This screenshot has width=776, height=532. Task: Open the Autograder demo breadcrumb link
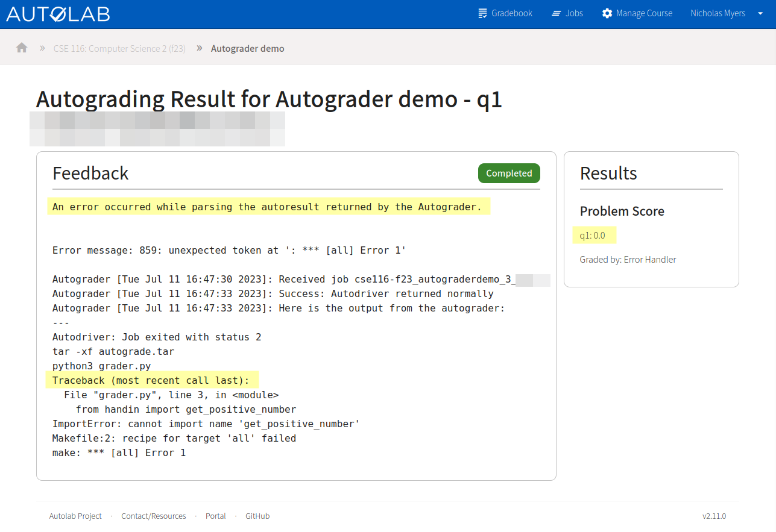(x=248, y=48)
